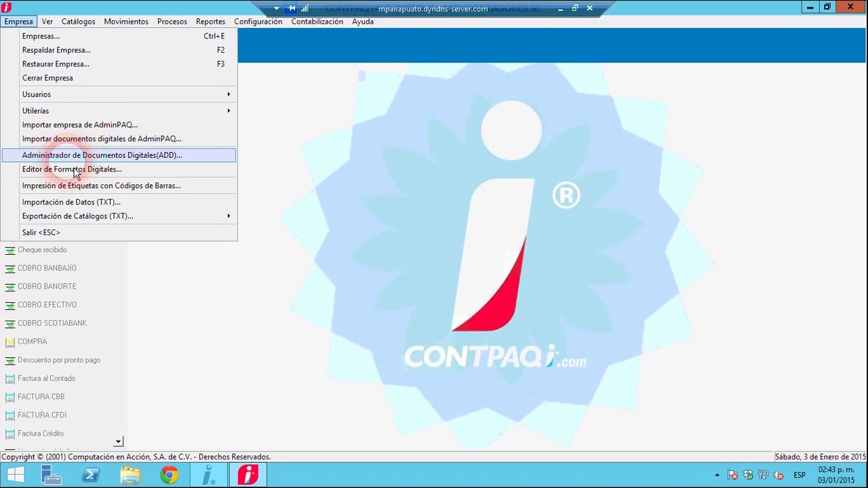Open the Movimientos menu
The width and height of the screenshot is (868, 488).
pyautogui.click(x=126, y=22)
